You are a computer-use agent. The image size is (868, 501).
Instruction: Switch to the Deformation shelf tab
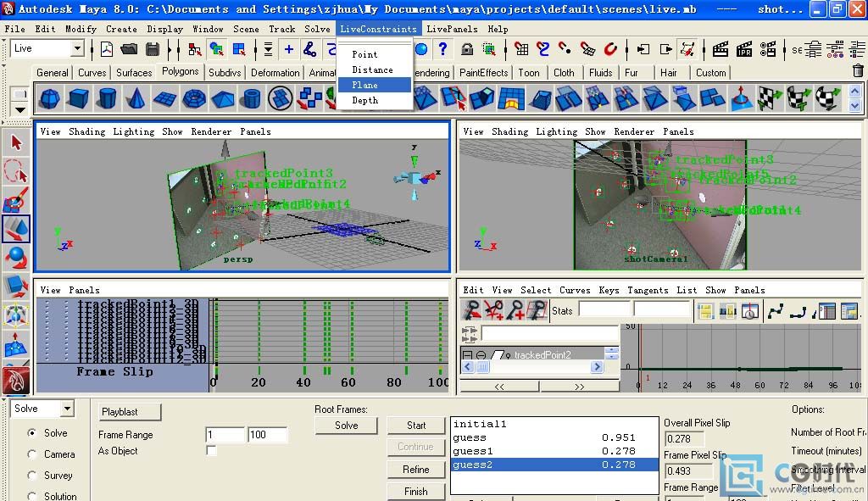pos(275,73)
